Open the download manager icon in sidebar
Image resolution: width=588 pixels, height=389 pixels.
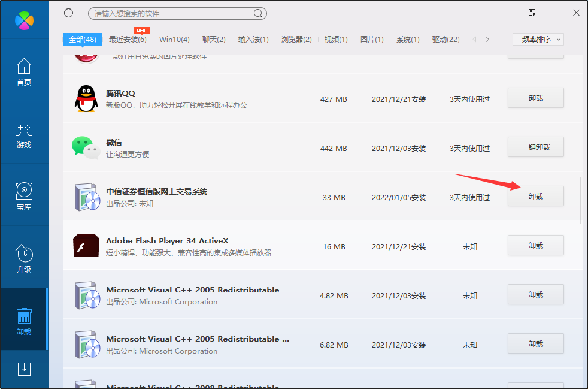tap(24, 369)
